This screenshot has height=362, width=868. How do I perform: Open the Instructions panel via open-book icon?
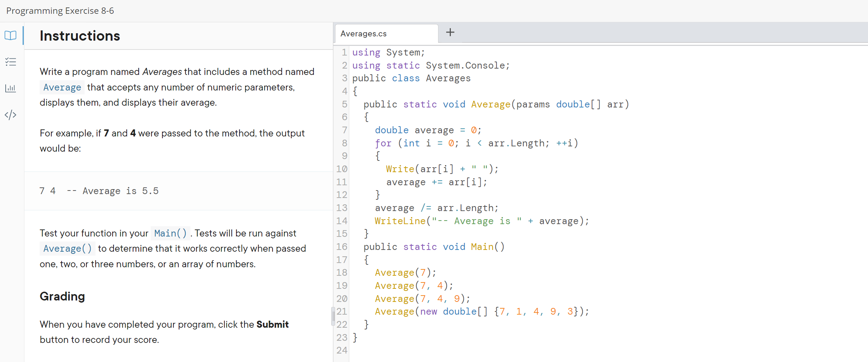tap(10, 35)
